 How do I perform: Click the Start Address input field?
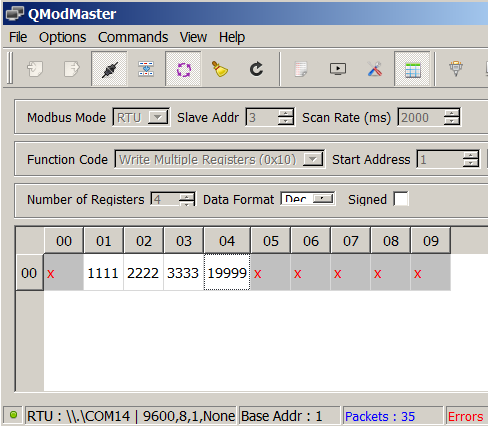440,159
